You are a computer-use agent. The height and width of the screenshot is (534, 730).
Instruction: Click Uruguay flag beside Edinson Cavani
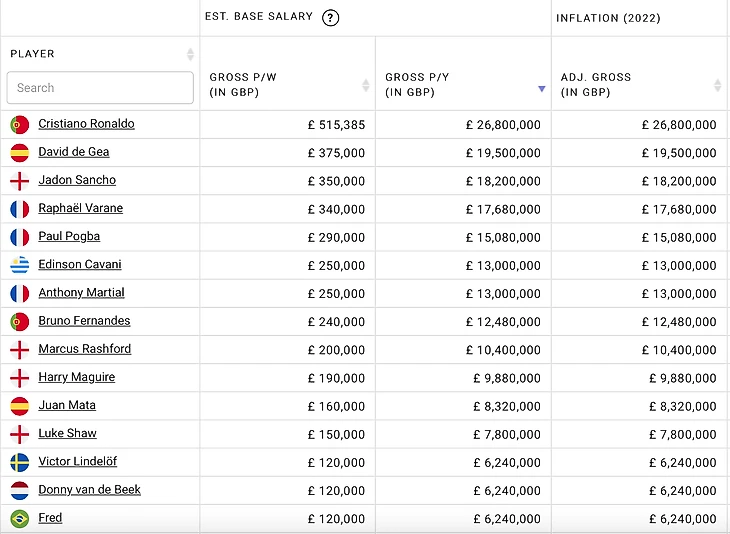pyautogui.click(x=19, y=265)
